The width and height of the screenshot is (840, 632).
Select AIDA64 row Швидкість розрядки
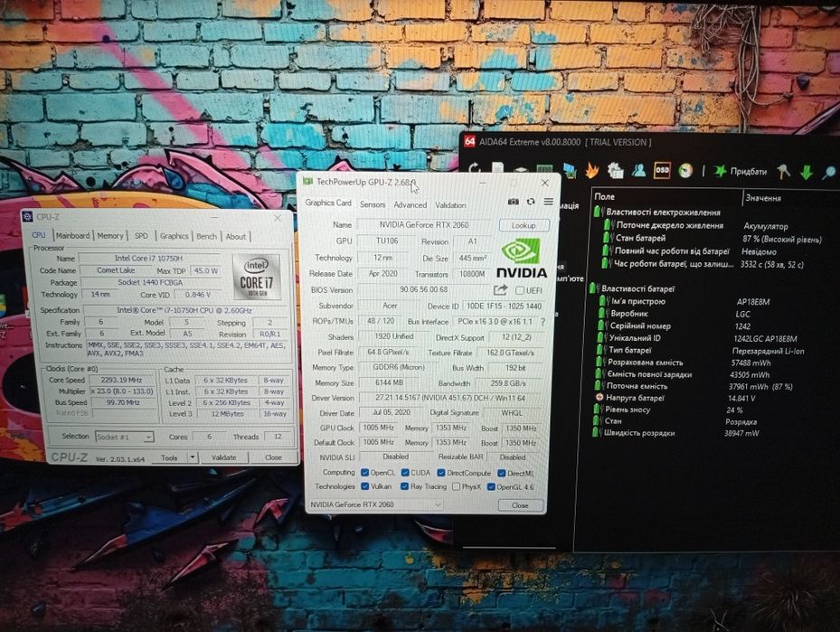coord(676,433)
